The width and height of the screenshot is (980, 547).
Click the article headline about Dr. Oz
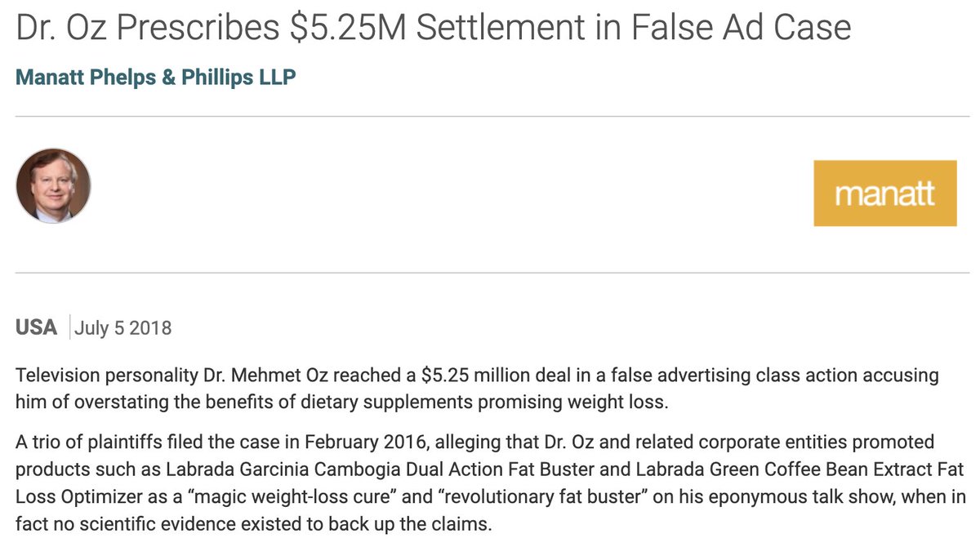433,27
